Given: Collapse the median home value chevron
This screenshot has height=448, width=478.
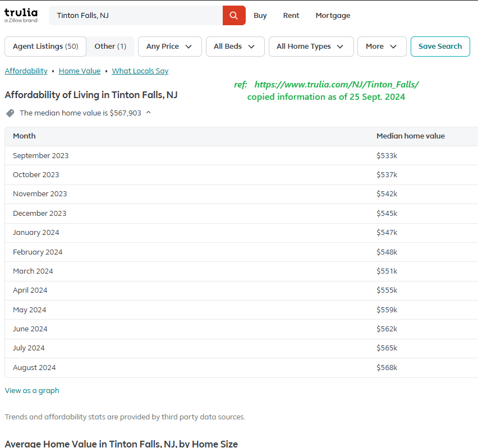Looking at the screenshot, I should click(149, 113).
